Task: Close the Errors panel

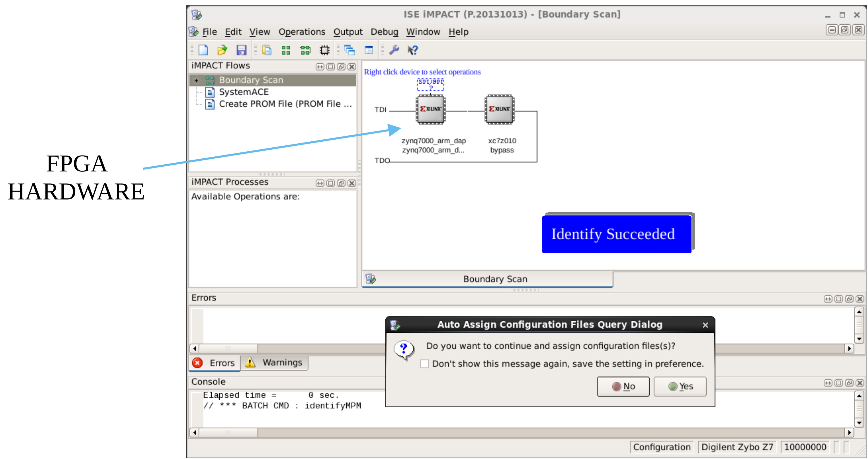Action: tap(859, 299)
